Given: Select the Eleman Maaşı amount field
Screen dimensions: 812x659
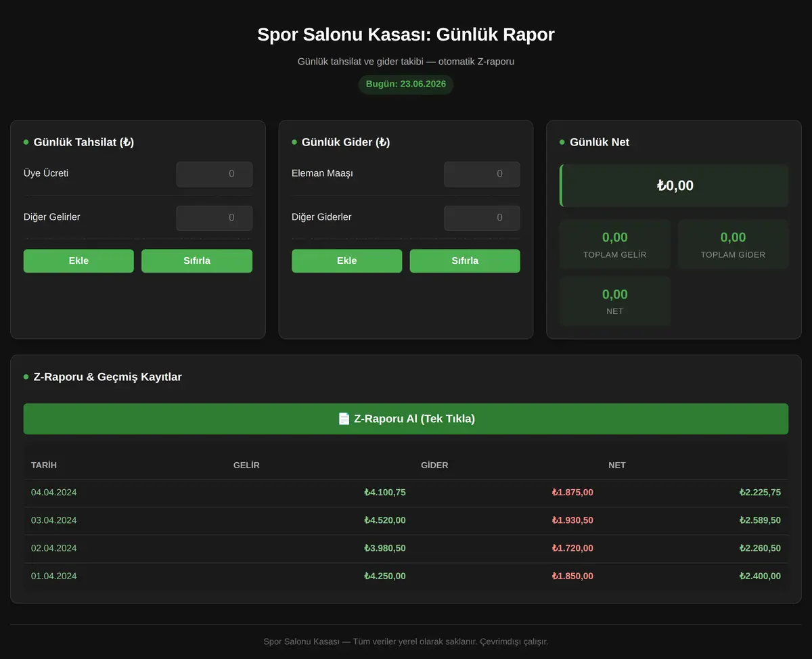Looking at the screenshot, I should (482, 174).
